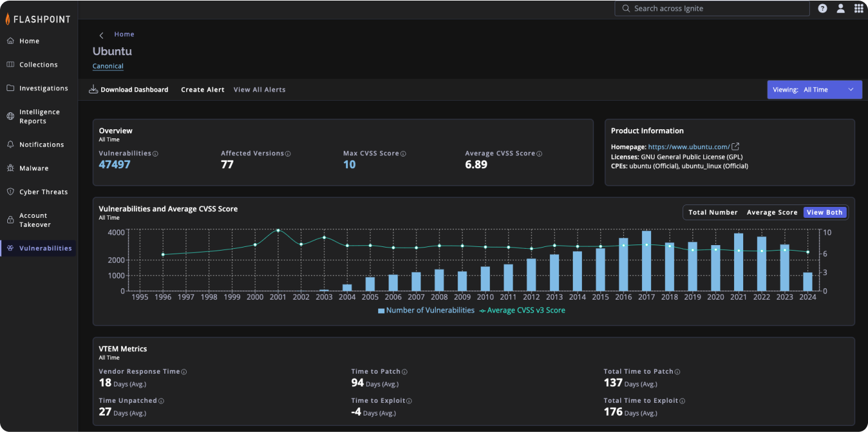Click the help question mark icon

(x=823, y=8)
